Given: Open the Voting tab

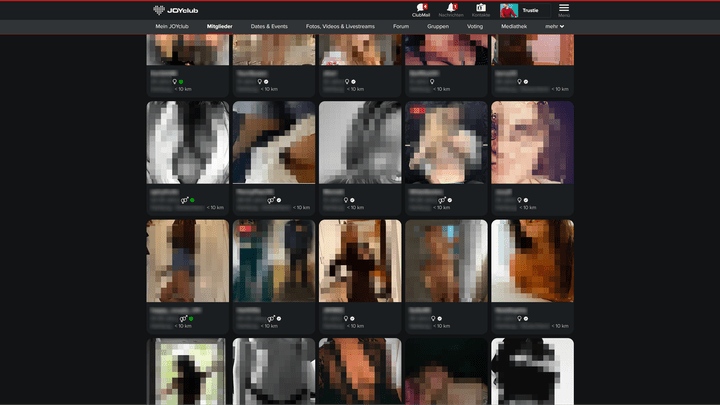Looking at the screenshot, I should (x=475, y=26).
